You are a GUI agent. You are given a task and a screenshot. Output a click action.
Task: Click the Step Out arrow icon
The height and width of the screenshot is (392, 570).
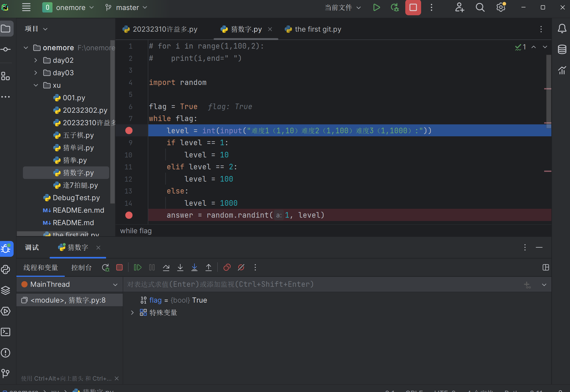pyautogui.click(x=208, y=267)
